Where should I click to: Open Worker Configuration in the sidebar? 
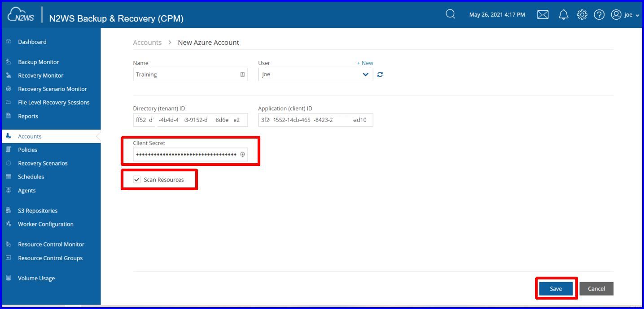coord(46,224)
